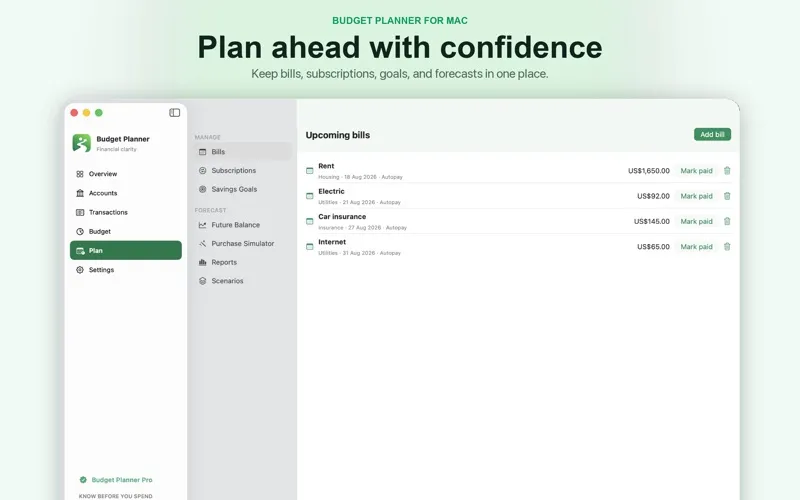Delete the Car insurance bill
Viewport: 800px width, 500px height.
(727, 221)
